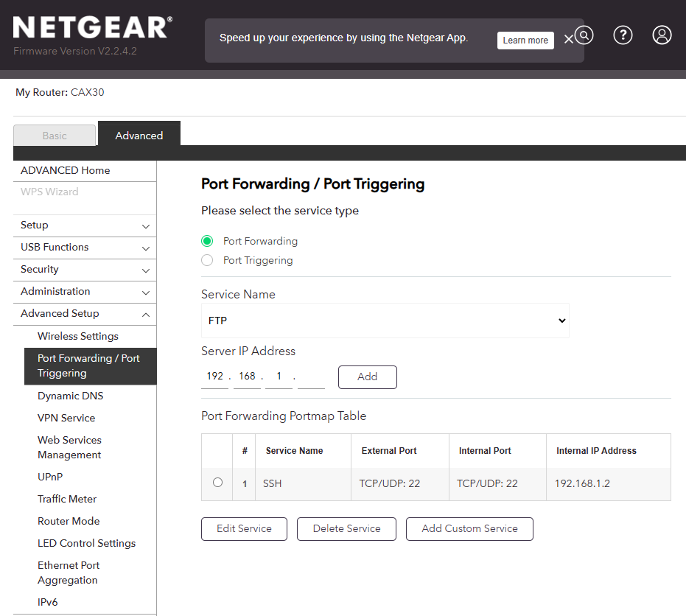Screen dimensions: 686x616
Task: Click the search icon in header
Action: coord(584,35)
